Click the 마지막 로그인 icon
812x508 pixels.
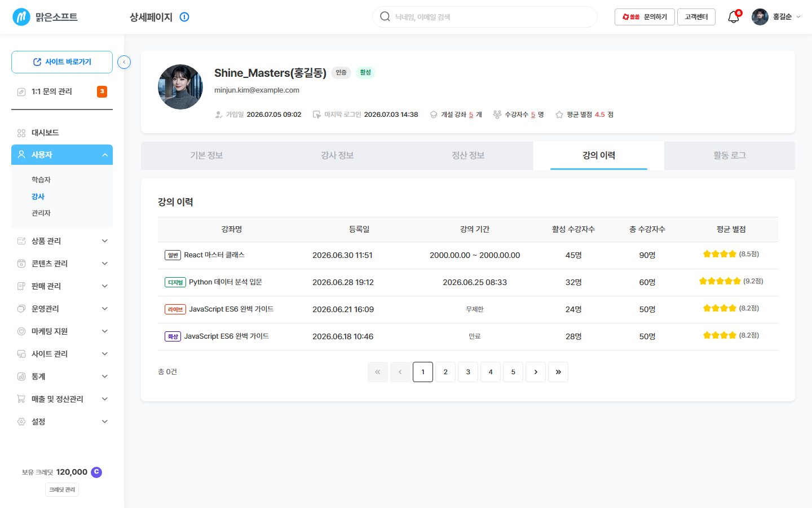coord(317,115)
